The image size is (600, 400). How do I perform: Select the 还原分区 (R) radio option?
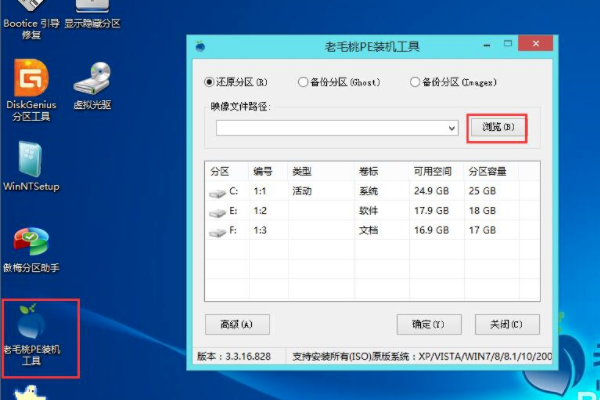pos(236,82)
